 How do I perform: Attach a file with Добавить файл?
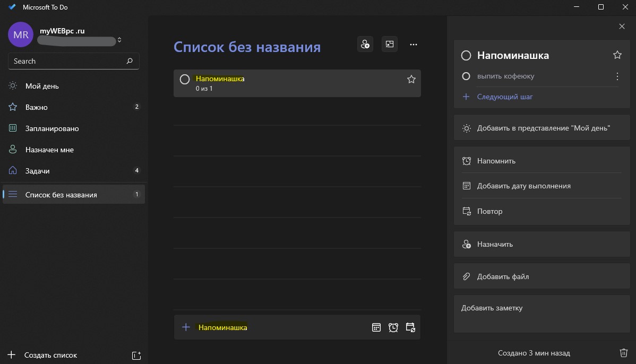542,276
